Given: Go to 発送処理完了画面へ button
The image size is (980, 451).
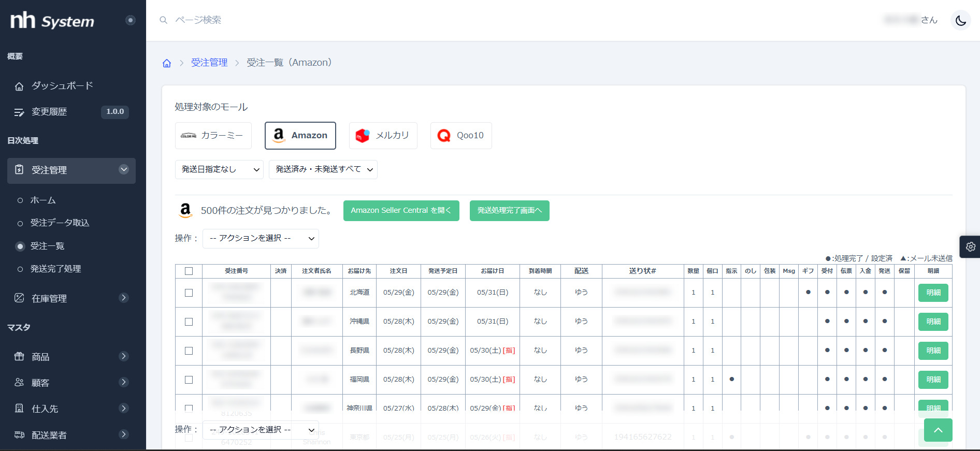Looking at the screenshot, I should tap(510, 211).
